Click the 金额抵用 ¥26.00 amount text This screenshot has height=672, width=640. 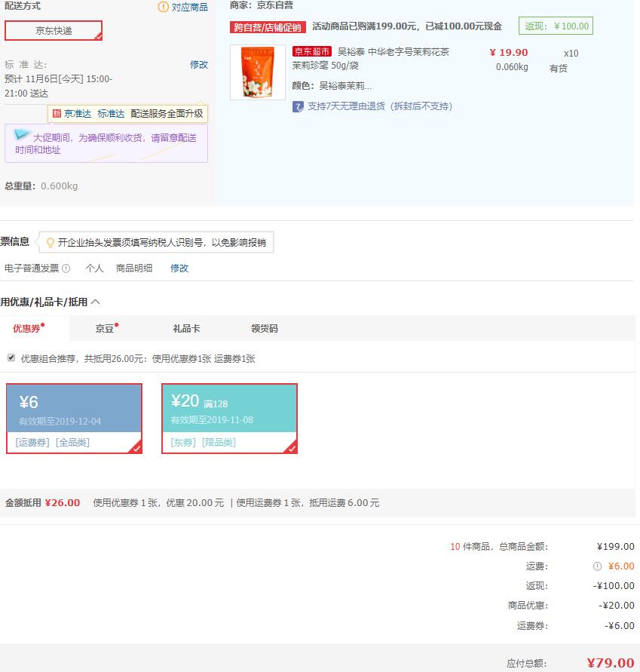[63, 503]
